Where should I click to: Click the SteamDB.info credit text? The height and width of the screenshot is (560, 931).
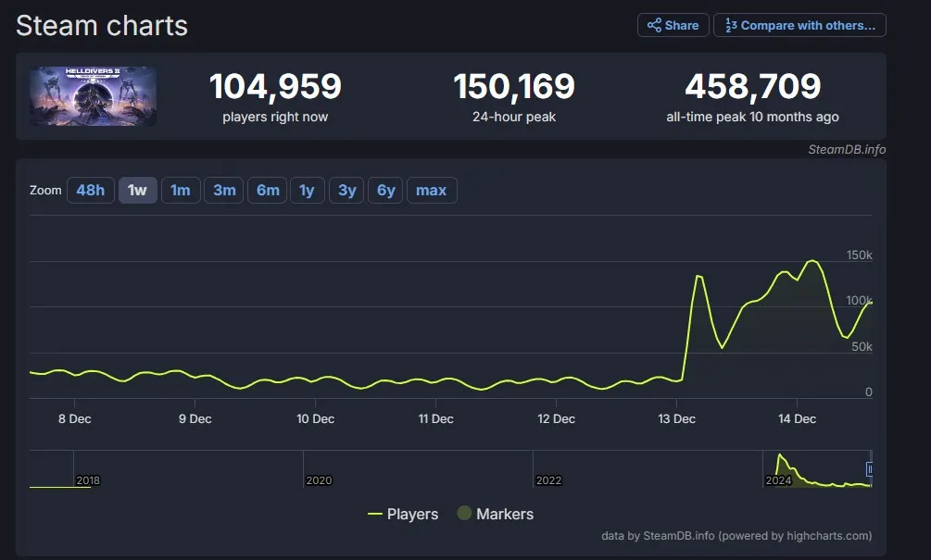coord(847,150)
